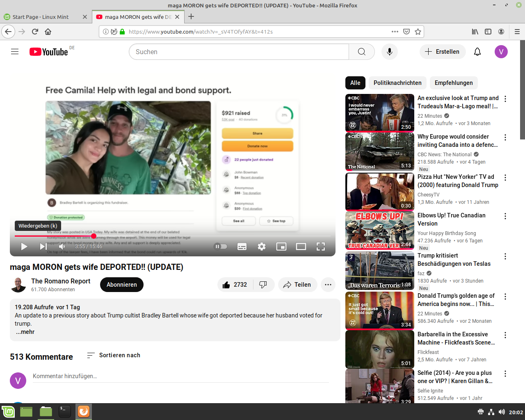This screenshot has height=420, width=525.
Task: Open options for Selfie (2014) video
Action: click(x=505, y=374)
